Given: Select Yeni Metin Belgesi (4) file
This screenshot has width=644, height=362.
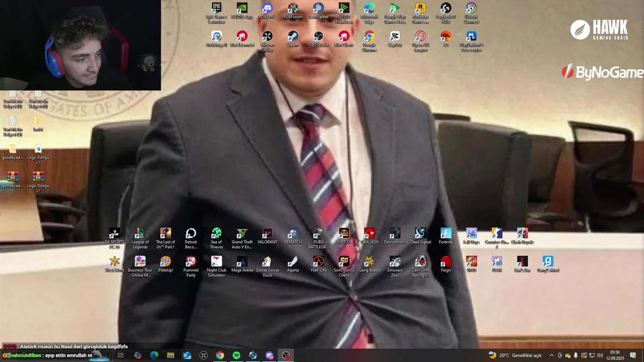Looking at the screenshot, I should 38,100.
